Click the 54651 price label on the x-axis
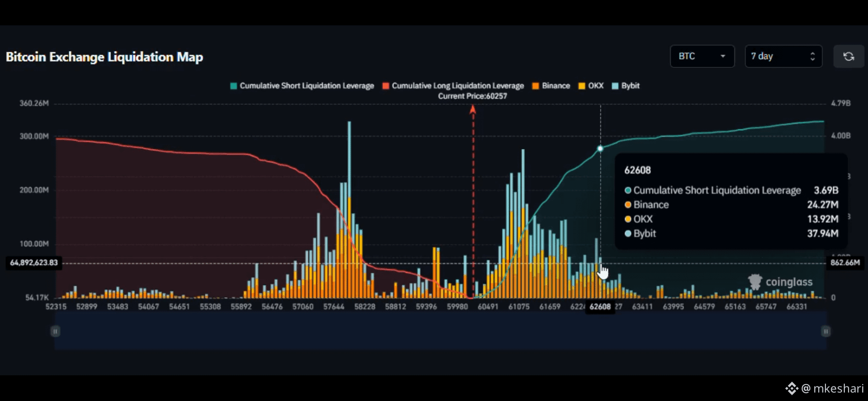 [179, 307]
